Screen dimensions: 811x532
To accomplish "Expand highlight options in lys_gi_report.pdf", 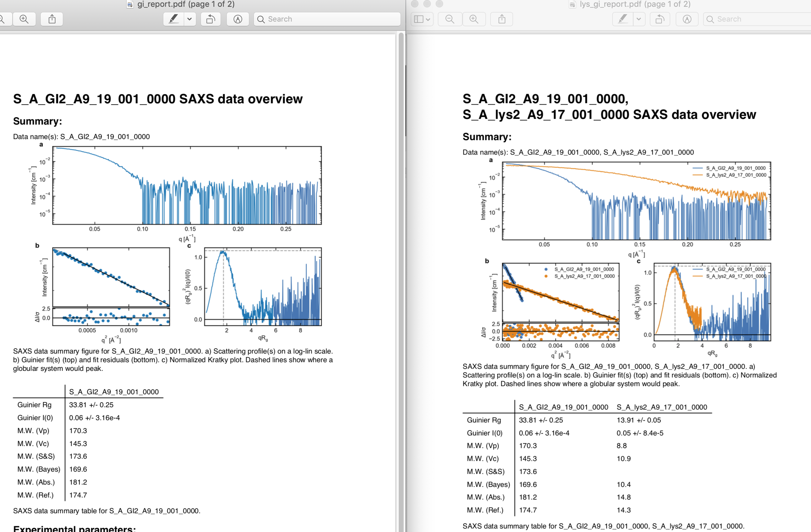I will (639, 19).
